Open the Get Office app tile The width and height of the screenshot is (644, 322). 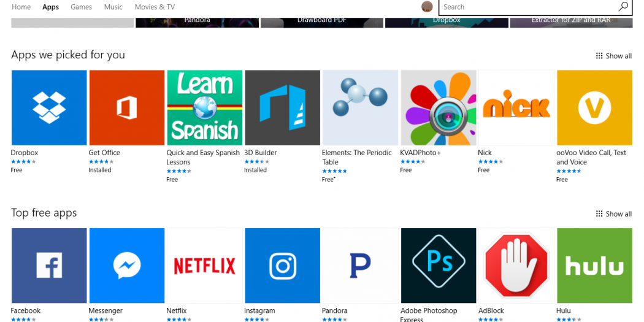[x=127, y=107]
